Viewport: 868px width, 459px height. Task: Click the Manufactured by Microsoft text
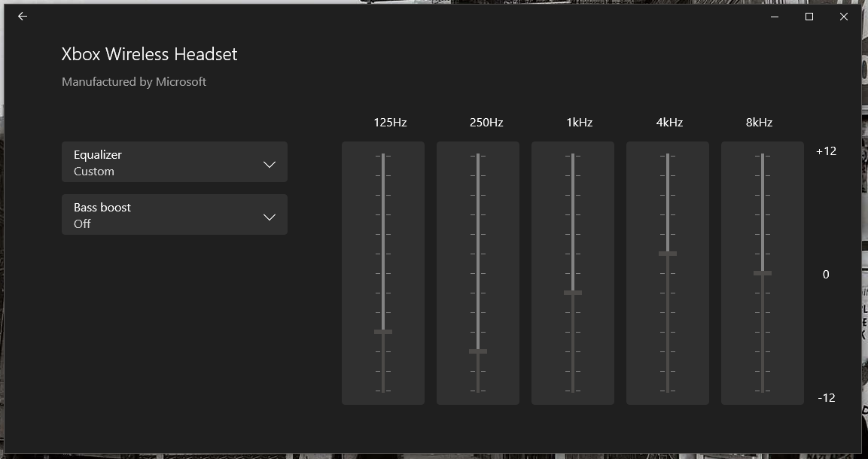tap(134, 82)
